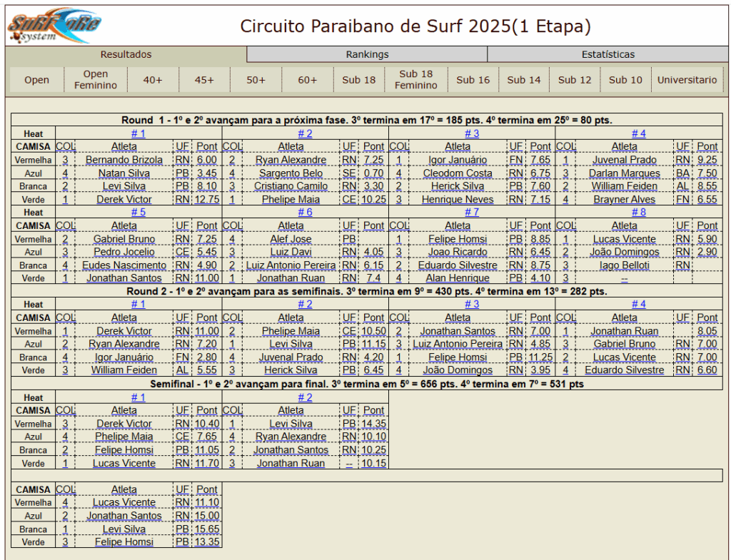This screenshot has height=560, width=731.
Task: Click Alef Jose in heat #6
Action: click(291, 239)
